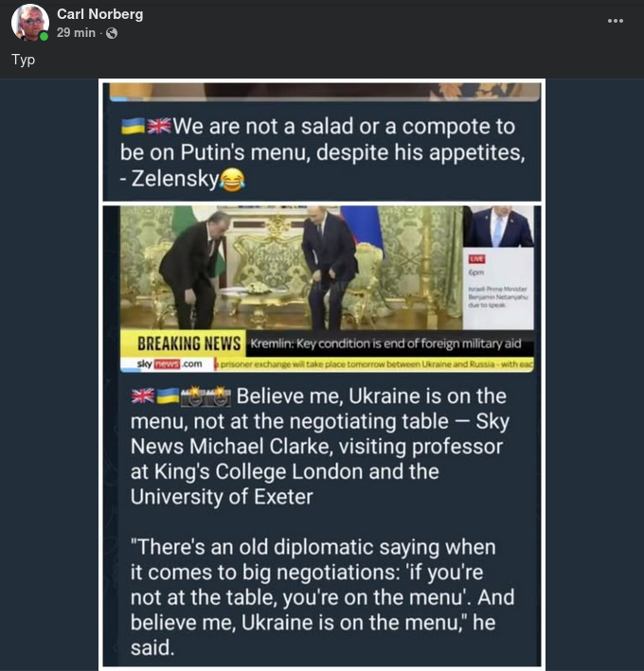The height and width of the screenshot is (671, 644).
Task: Click the Zelensky salad quote image
Action: (322, 142)
